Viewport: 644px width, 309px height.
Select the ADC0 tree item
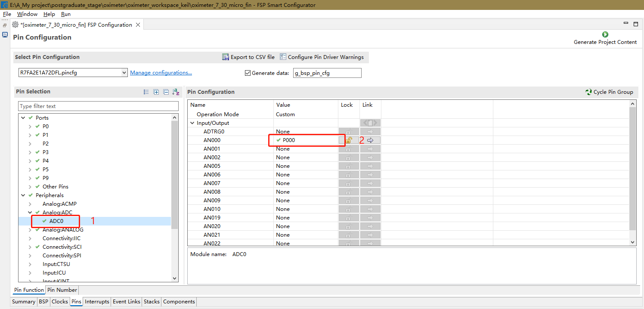tap(56, 221)
